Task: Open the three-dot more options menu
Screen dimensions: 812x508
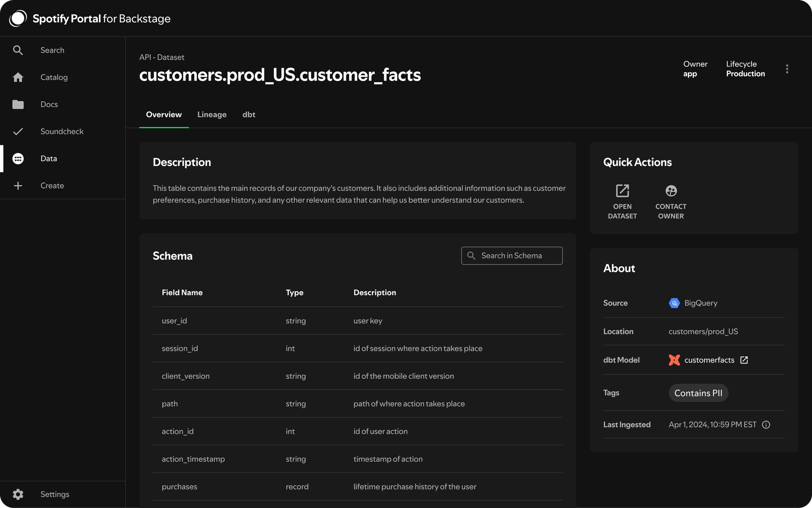Action: tap(787, 69)
